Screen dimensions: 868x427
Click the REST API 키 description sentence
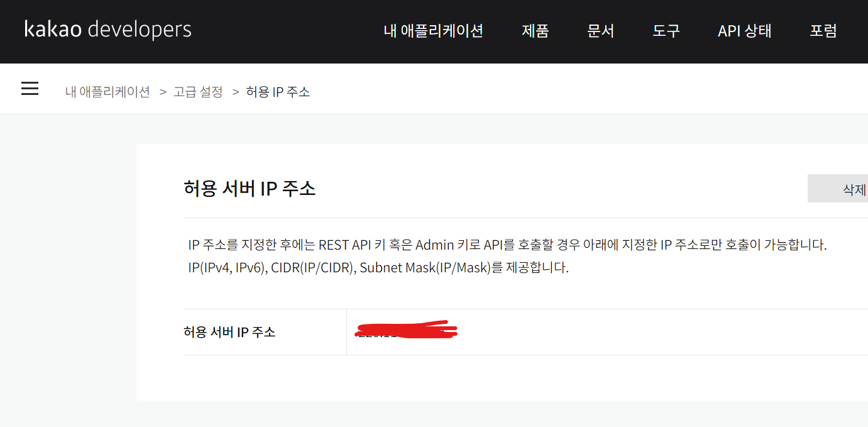click(x=507, y=245)
